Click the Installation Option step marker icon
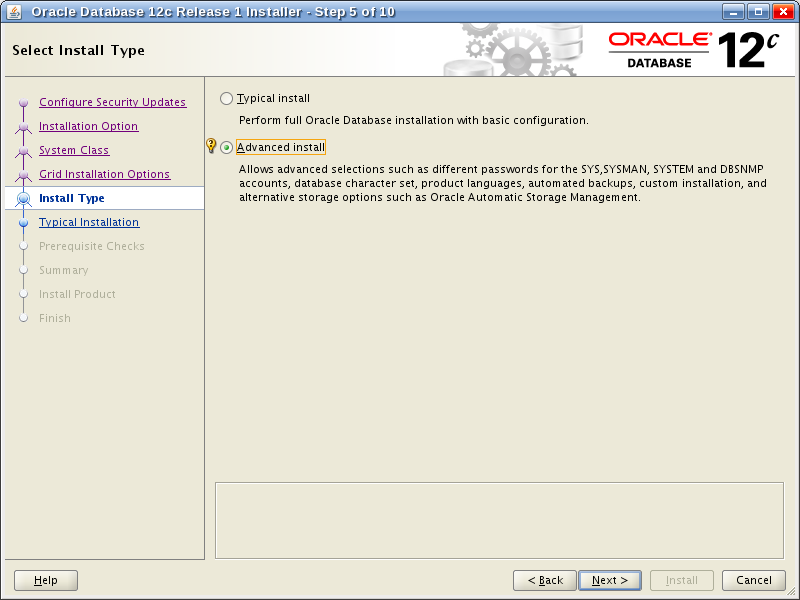 click(24, 127)
